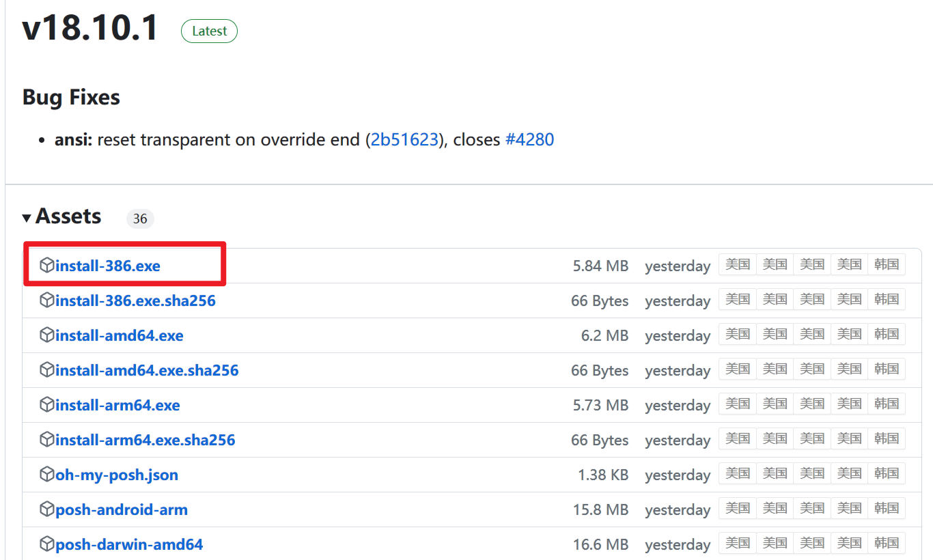Click the bold "ansi:" text
The height and width of the screenshot is (560, 933).
74,140
